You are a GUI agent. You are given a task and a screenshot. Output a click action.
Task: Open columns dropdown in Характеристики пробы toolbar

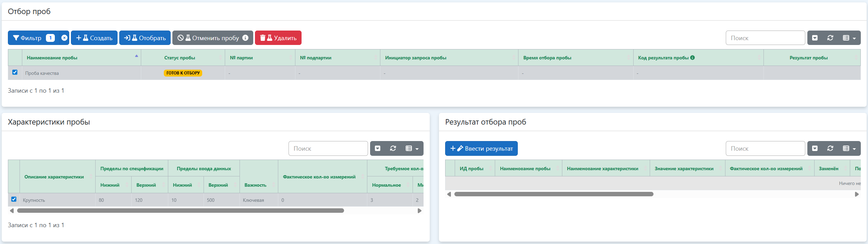412,149
